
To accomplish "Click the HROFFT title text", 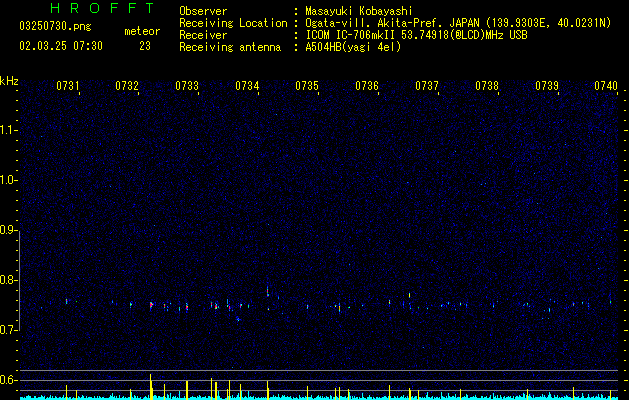I will (x=103, y=8).
